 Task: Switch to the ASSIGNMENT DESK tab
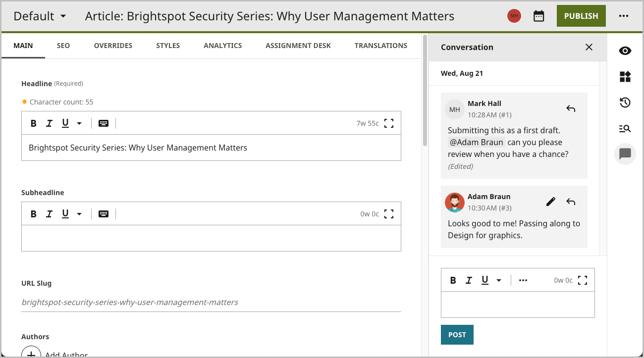(298, 46)
